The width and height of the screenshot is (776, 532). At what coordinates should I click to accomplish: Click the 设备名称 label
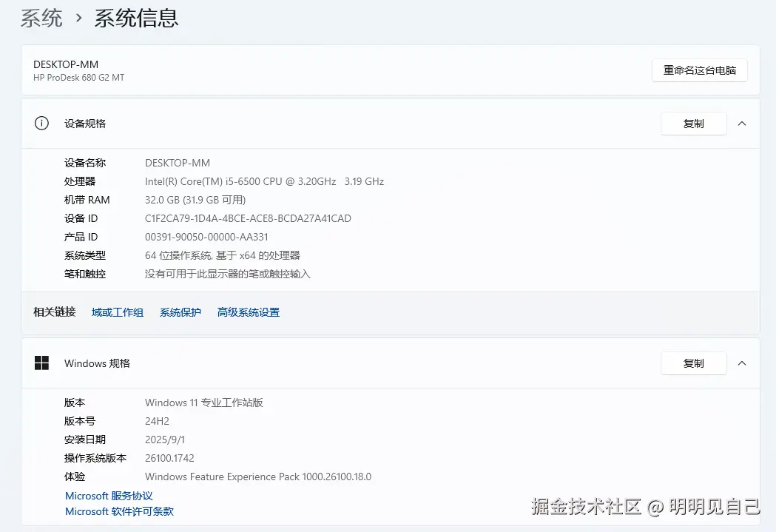click(85, 163)
